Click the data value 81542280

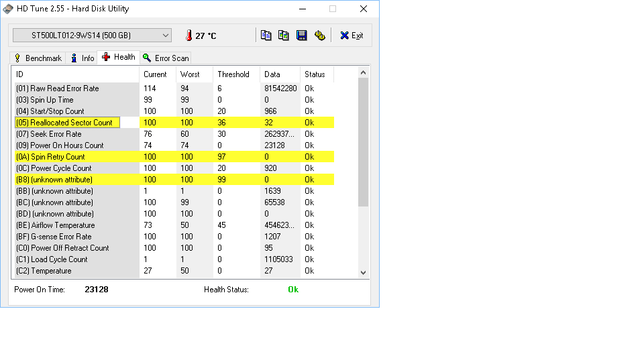pyautogui.click(x=280, y=88)
